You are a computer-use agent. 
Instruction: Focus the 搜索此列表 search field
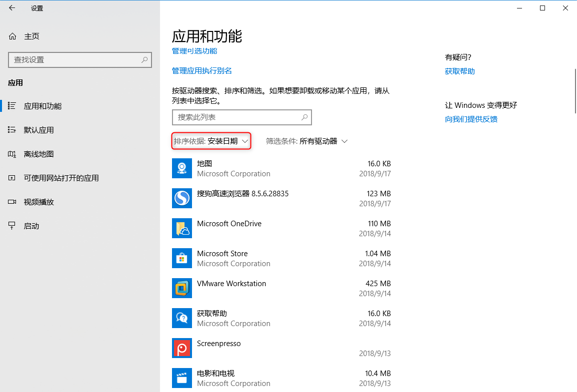pos(242,117)
